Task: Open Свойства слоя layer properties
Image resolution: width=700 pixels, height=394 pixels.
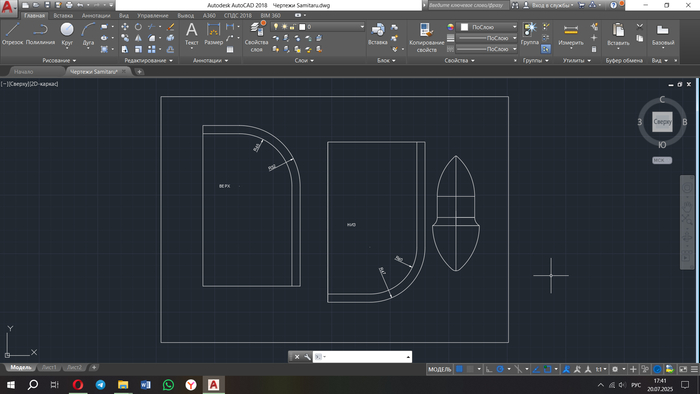Action: (x=256, y=37)
